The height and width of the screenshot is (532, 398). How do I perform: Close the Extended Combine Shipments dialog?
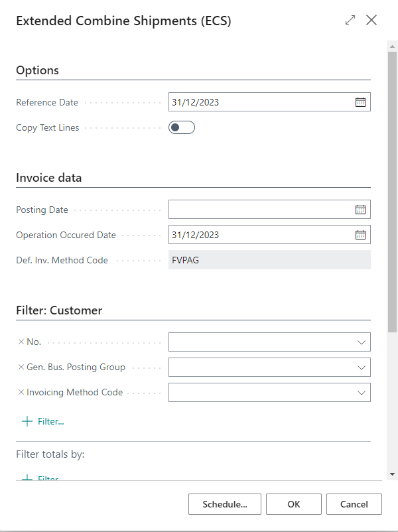pos(371,20)
